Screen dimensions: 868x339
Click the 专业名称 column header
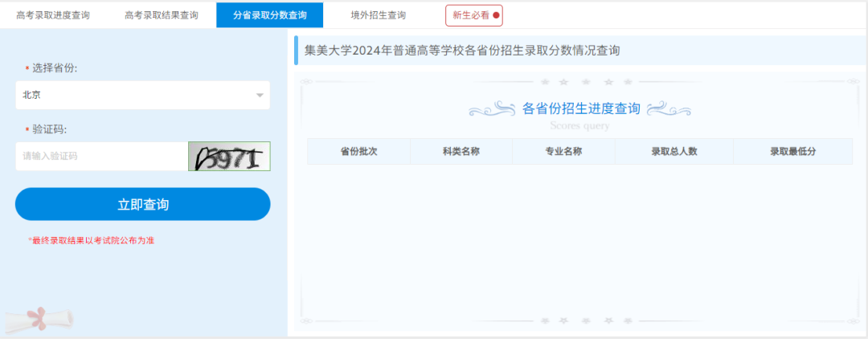563,152
